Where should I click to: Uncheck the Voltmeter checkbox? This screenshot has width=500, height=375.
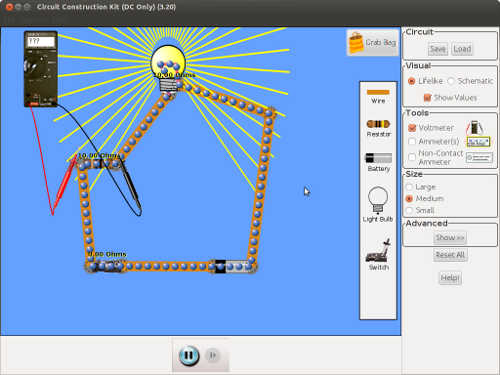tap(412, 128)
